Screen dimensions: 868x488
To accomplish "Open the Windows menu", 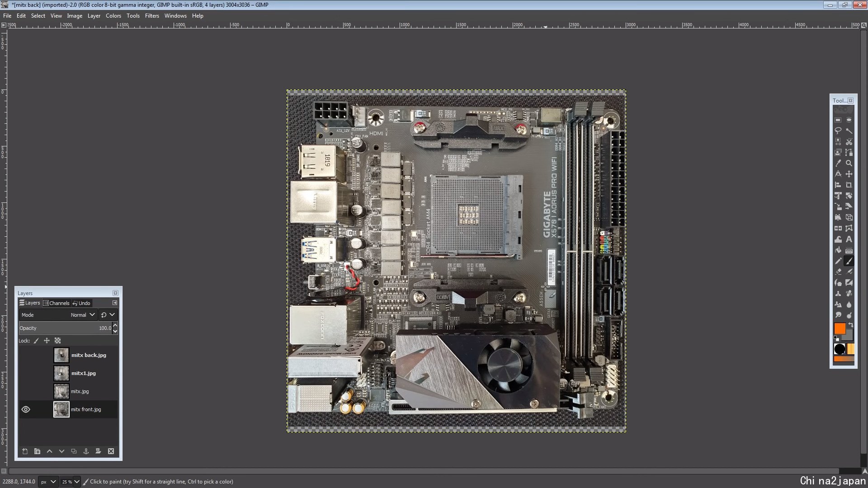I will click(x=175, y=16).
